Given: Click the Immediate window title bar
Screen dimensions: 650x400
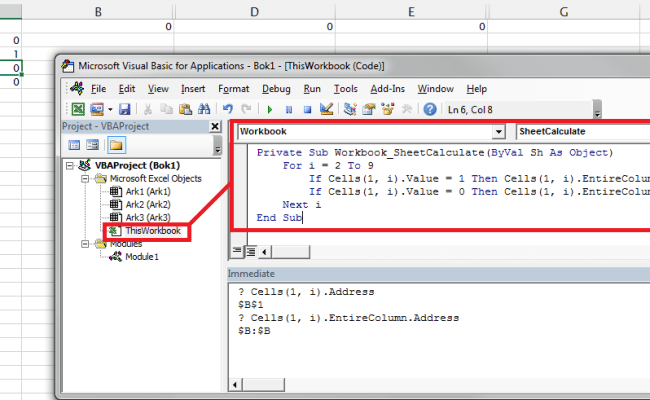Looking at the screenshot, I should click(439, 274).
